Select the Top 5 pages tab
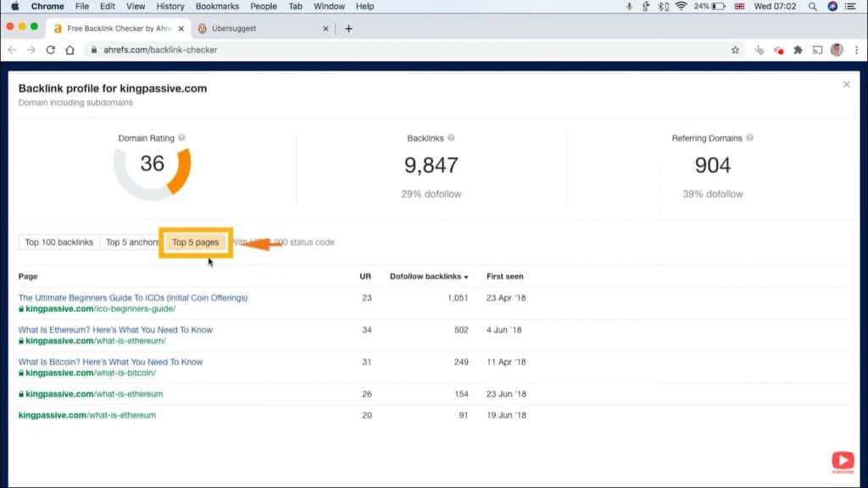This screenshot has height=488, width=868. coord(196,242)
